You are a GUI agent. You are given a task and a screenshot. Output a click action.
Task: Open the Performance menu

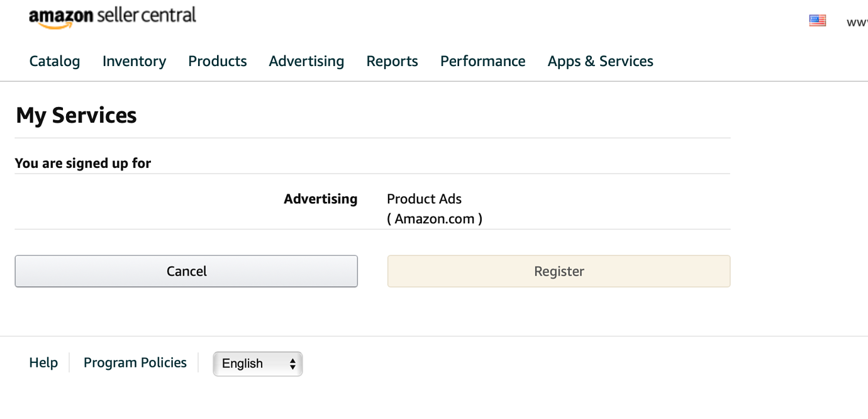click(x=482, y=61)
